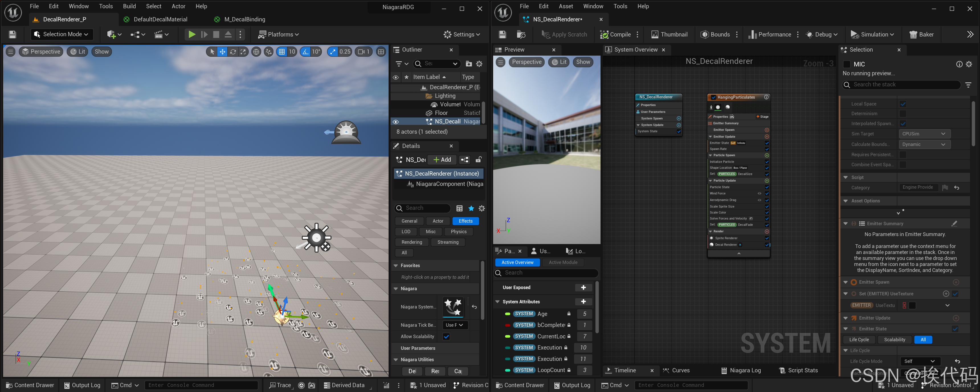Open the Build menu
This screenshot has width=980, height=392.
point(129,6)
